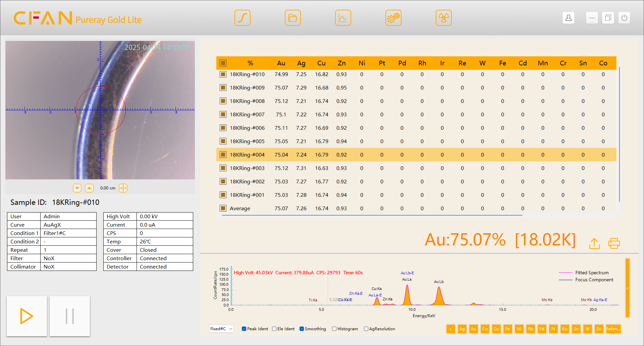
Task: Select the 18KRing-#003 row name
Action: click(x=247, y=168)
